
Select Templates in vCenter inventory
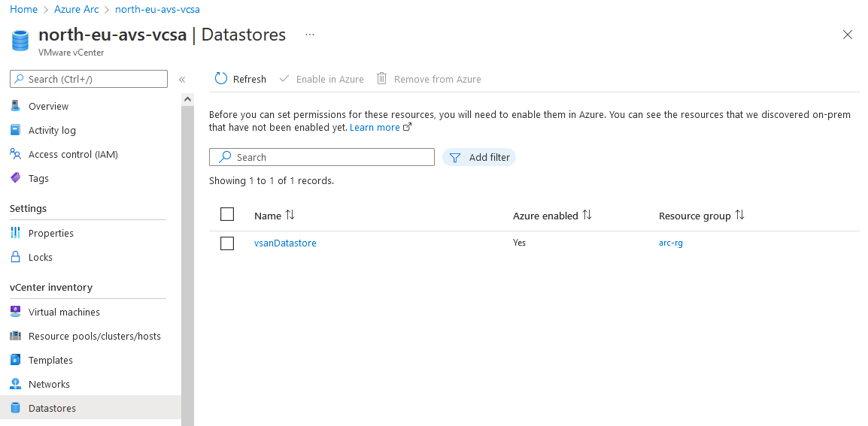point(50,360)
